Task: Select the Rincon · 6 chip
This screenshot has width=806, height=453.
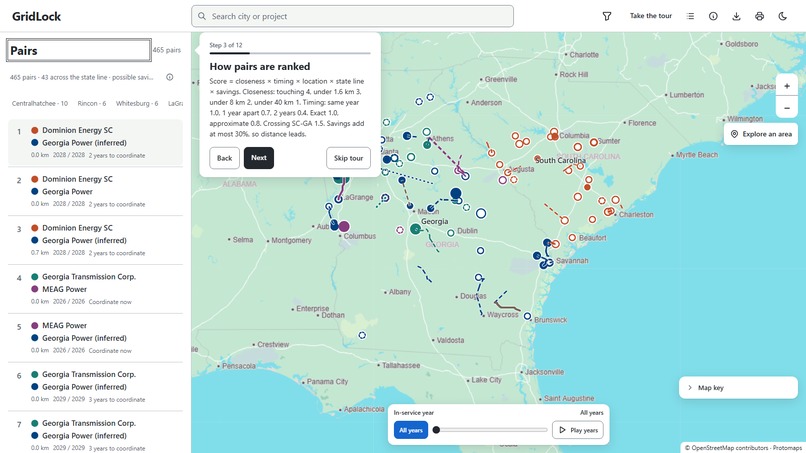Action: [91, 103]
